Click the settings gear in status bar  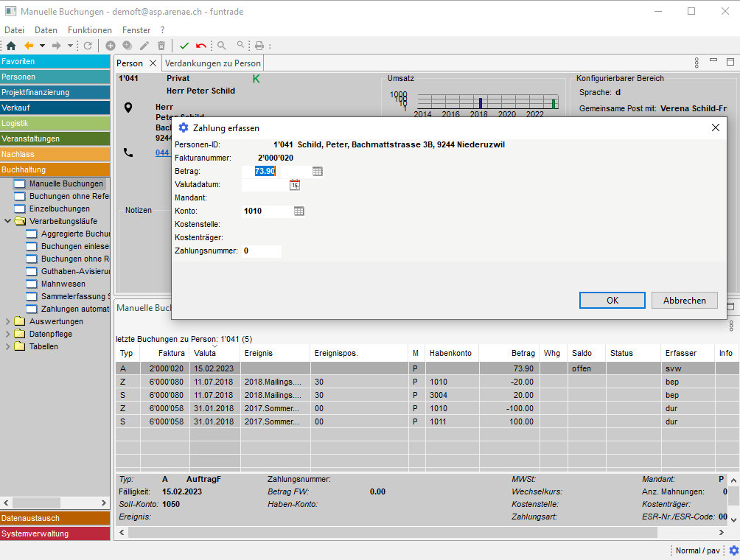coord(733,550)
